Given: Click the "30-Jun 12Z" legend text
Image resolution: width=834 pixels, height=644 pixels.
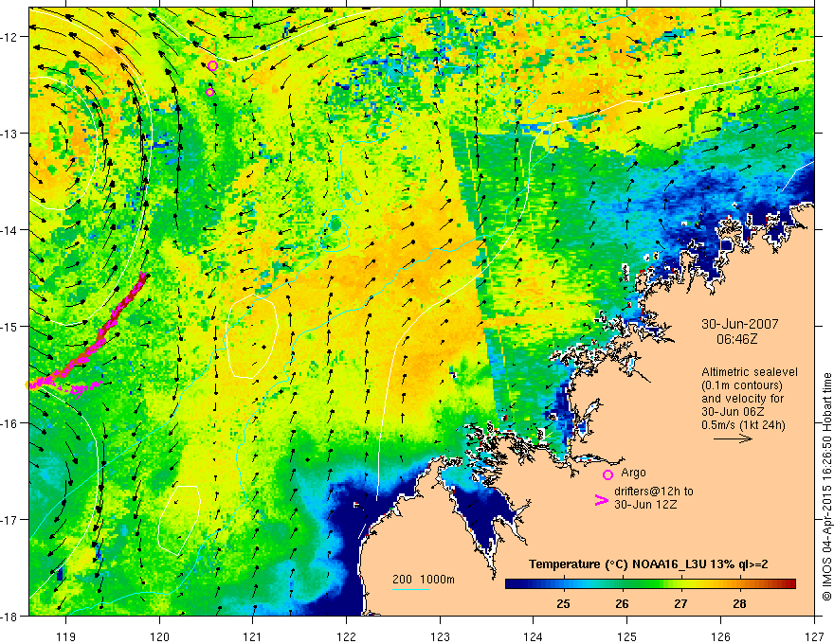Looking at the screenshot, I should [645, 505].
